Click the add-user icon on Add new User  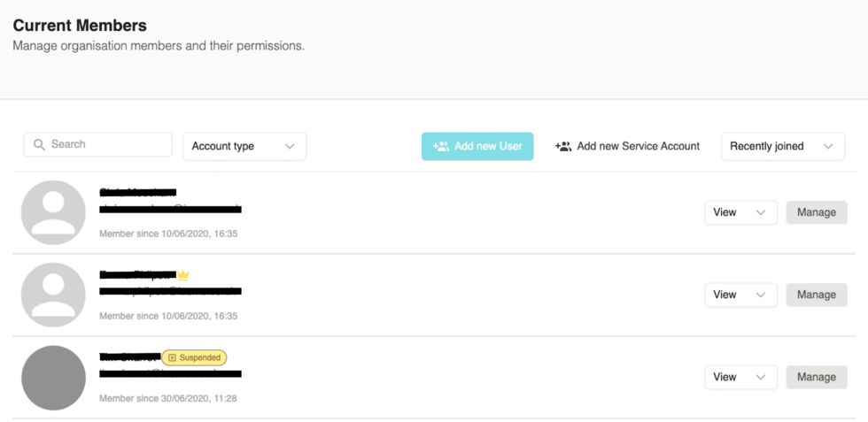440,146
